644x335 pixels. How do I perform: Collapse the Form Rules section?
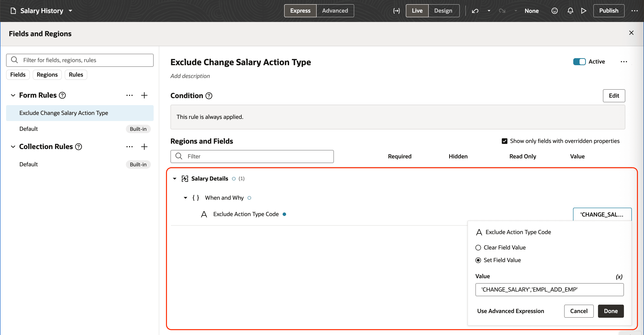pyautogui.click(x=13, y=95)
